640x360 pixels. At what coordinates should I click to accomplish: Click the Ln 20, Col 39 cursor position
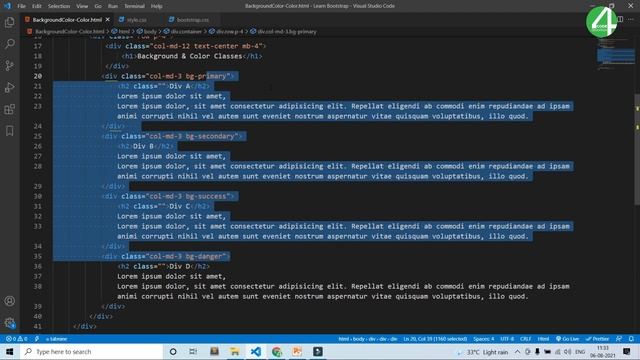click(x=435, y=339)
